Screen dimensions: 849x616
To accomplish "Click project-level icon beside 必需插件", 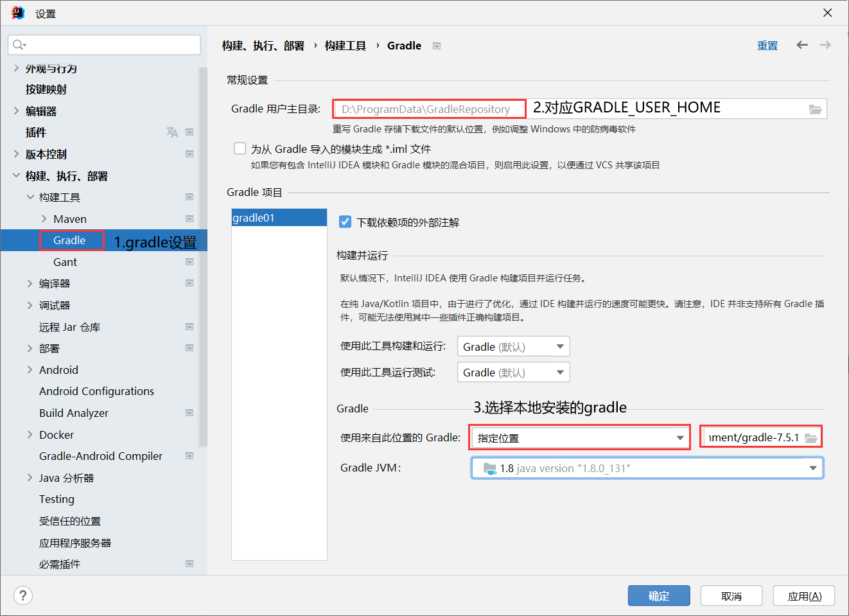I will 189,563.
